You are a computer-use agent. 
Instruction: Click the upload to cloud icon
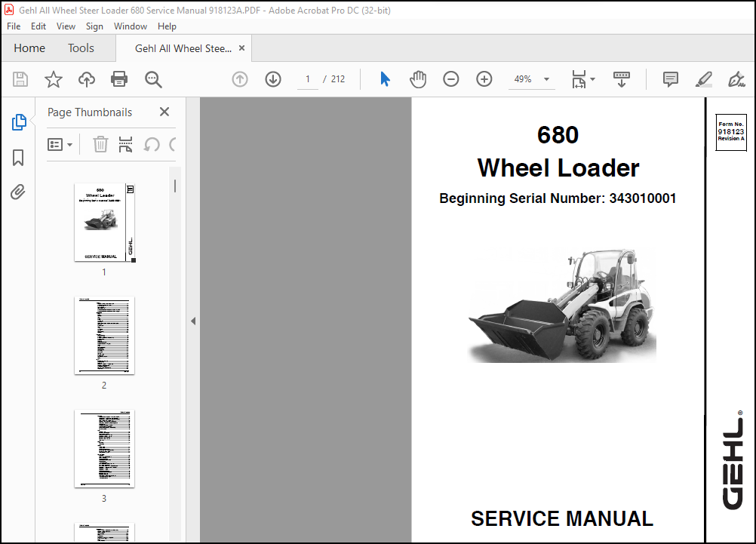point(87,79)
